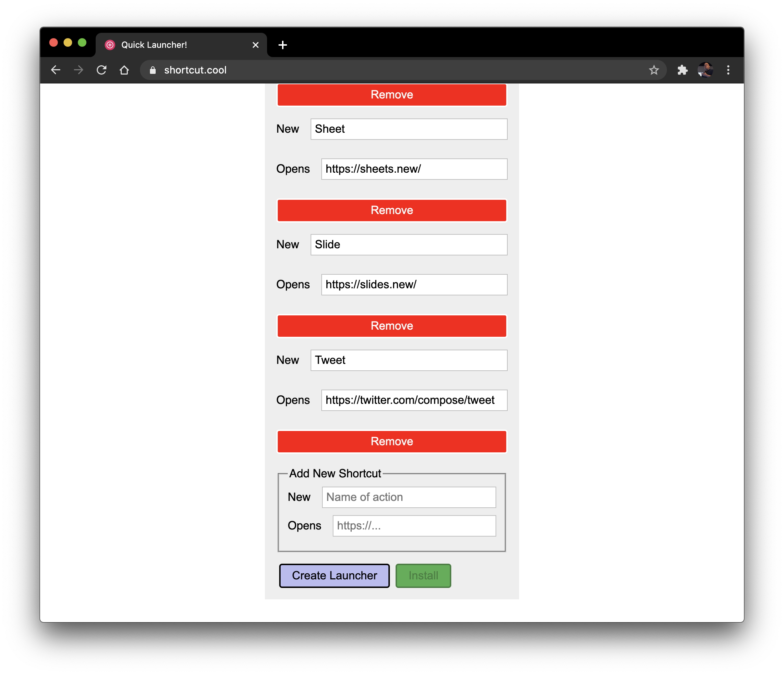Open the Extensions puzzle icon
This screenshot has height=675, width=784.
click(682, 70)
